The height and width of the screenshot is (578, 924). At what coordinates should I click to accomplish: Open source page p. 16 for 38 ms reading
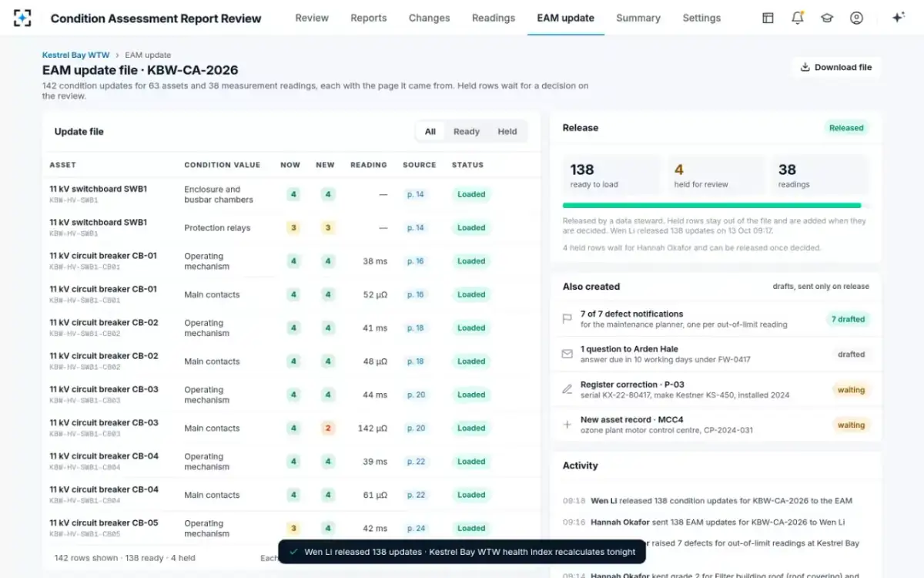(x=416, y=261)
